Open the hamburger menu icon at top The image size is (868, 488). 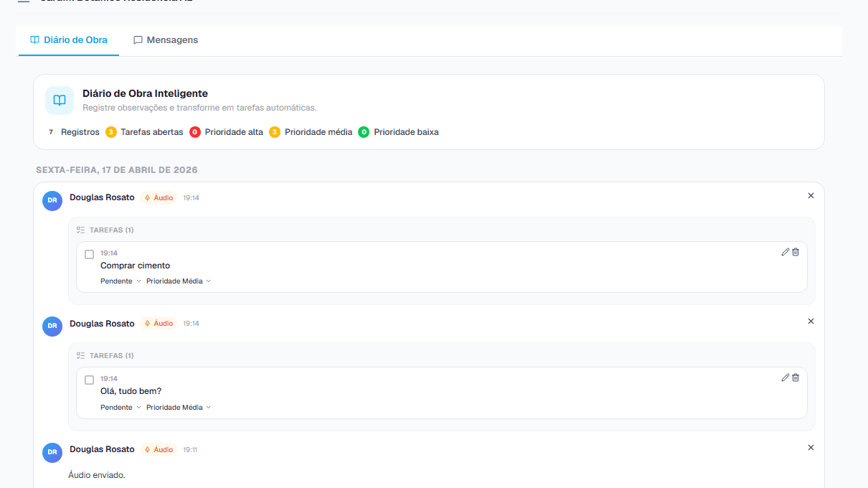point(24,1)
